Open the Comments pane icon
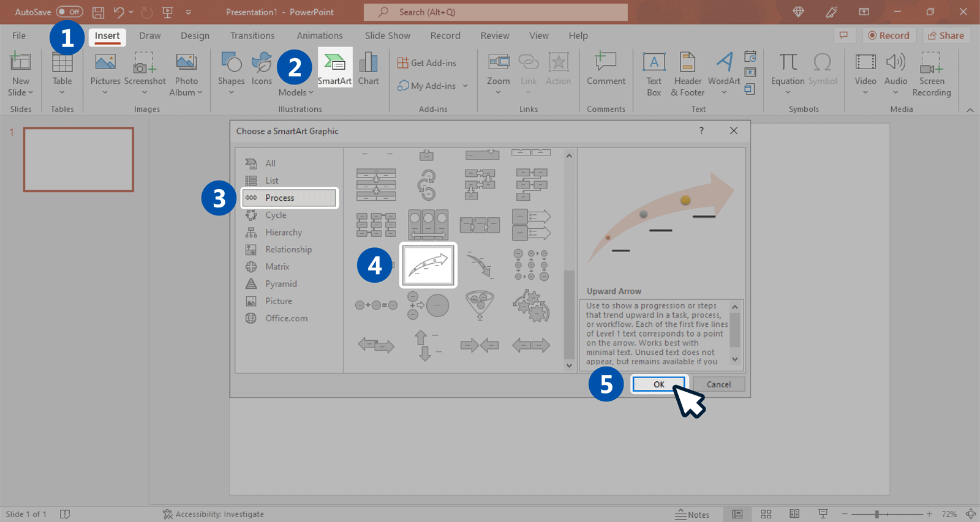This screenshot has height=522, width=980. click(844, 35)
